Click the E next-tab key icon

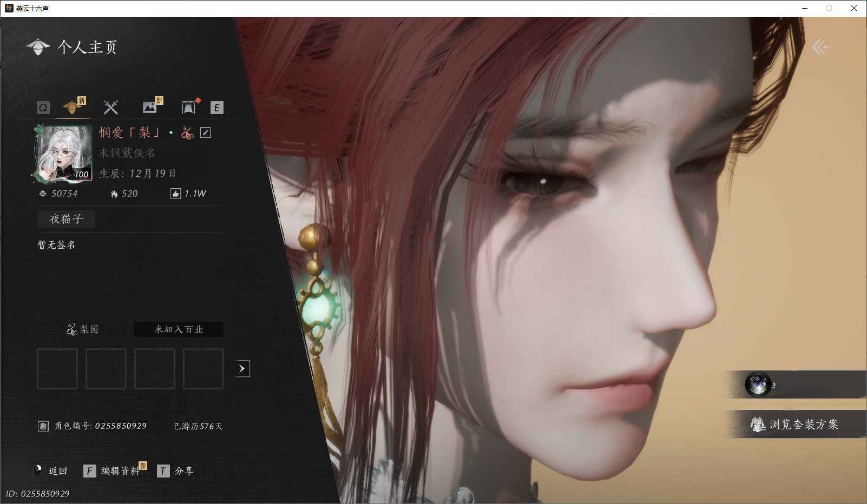coord(217,108)
